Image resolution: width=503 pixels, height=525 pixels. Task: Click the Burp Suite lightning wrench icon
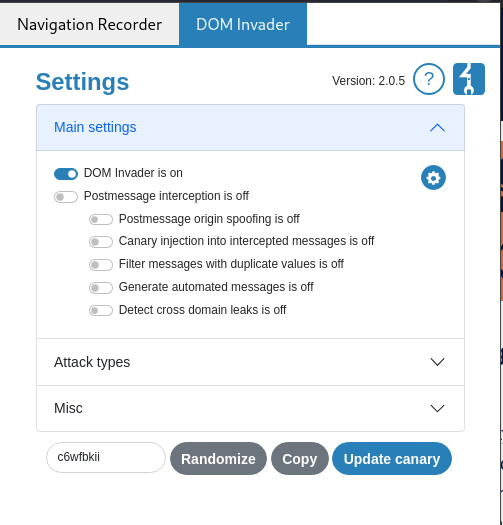coord(469,79)
